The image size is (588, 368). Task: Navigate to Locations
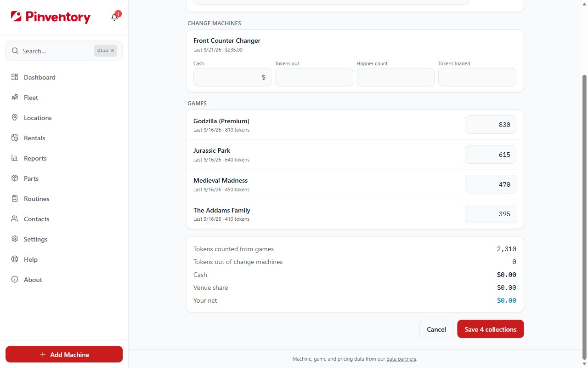point(64,118)
